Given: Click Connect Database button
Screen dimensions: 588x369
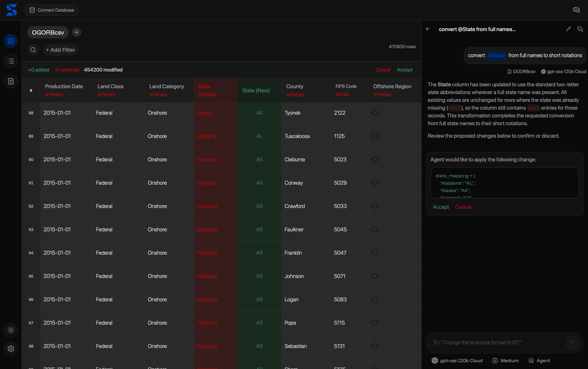Looking at the screenshot, I should coord(52,10).
